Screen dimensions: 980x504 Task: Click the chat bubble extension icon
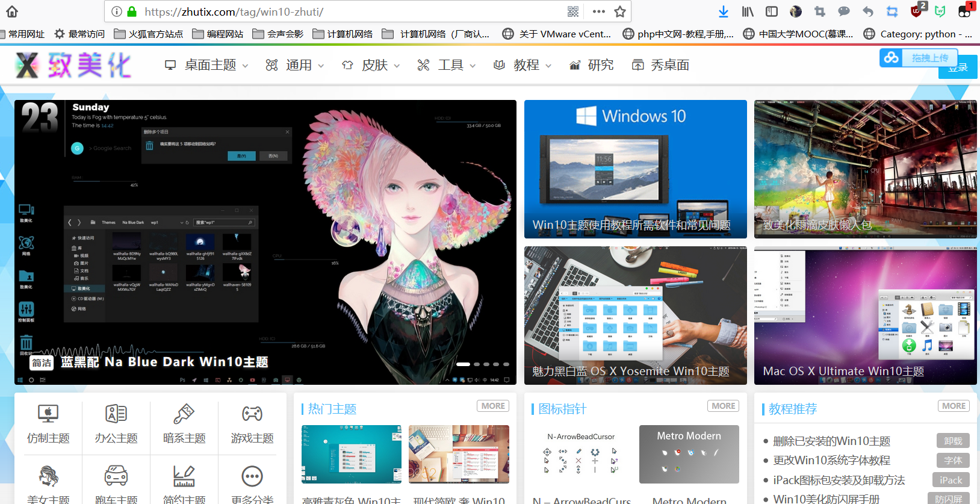[844, 11]
